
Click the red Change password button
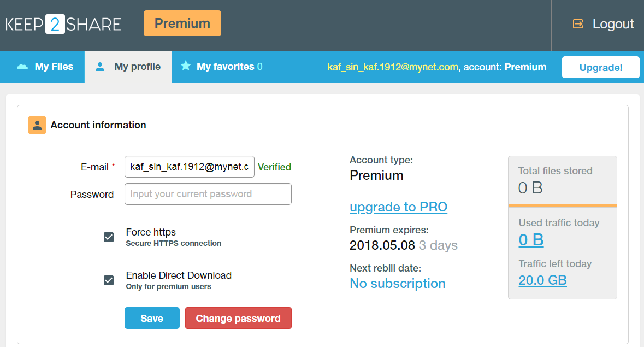pos(238,318)
